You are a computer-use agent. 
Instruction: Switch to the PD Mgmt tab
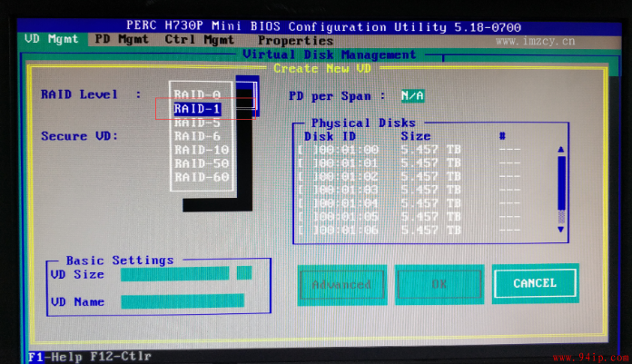coord(122,40)
